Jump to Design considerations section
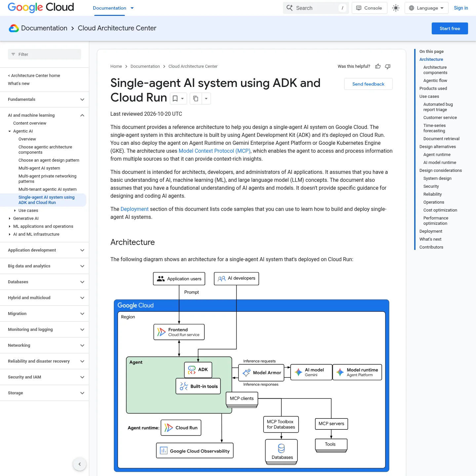Screen dimensions: 476x476 coord(441,171)
